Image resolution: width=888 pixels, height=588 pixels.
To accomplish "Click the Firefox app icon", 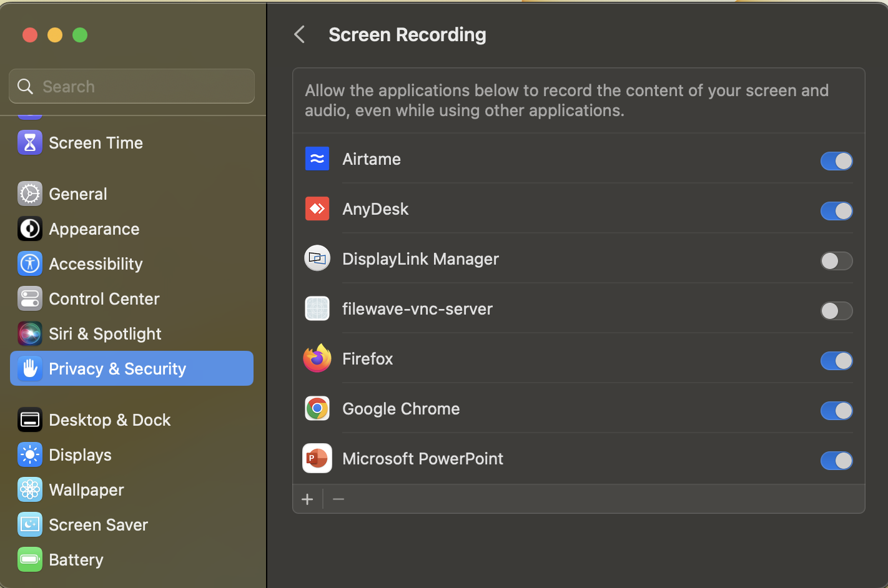I will click(317, 358).
